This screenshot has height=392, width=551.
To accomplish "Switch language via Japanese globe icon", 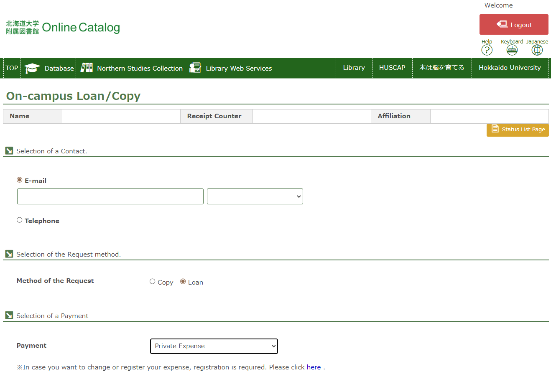I will point(537,50).
